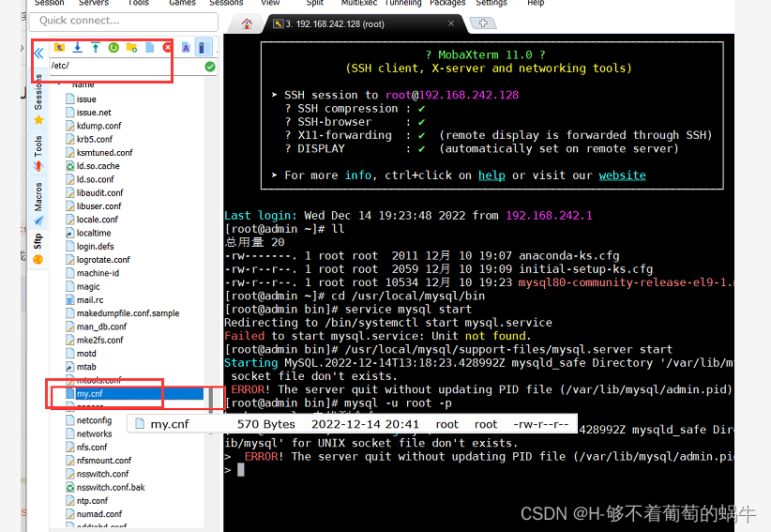771x532 pixels.
Task: Click the red delete files icon
Action: tap(167, 48)
